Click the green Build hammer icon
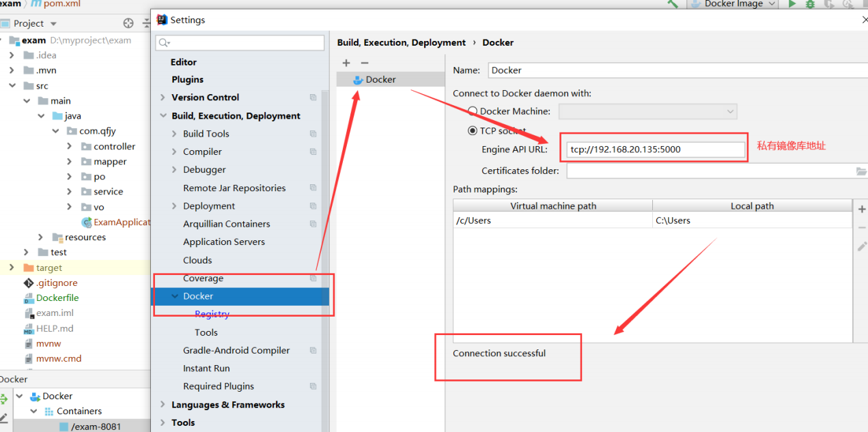Screen dimensions: 868x432 (673, 3)
